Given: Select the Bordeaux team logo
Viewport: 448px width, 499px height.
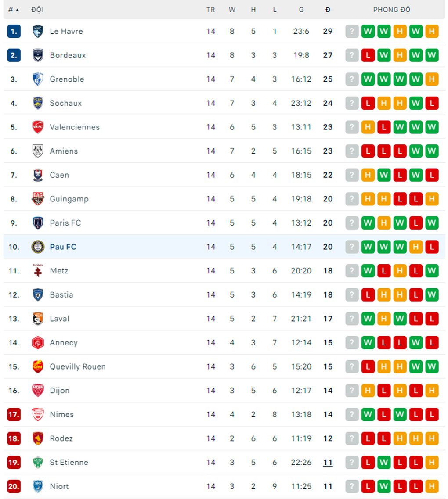Looking at the screenshot, I should [x=38, y=55].
